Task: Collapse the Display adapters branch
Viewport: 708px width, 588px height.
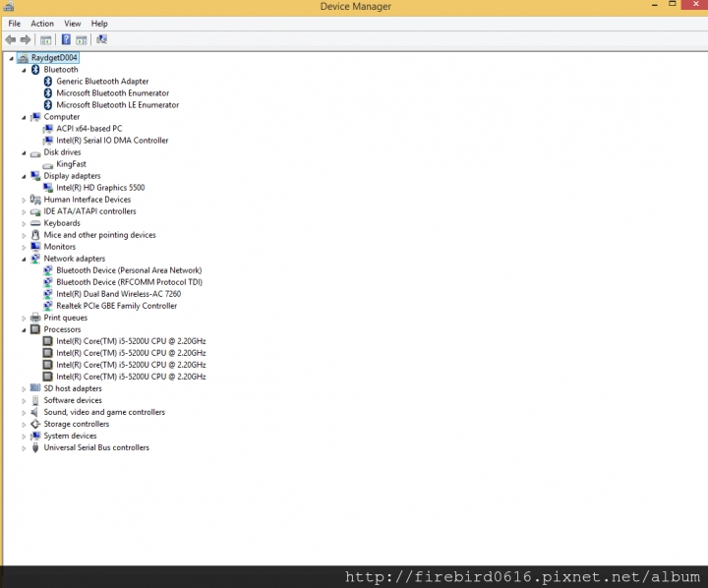Action: 24,177
